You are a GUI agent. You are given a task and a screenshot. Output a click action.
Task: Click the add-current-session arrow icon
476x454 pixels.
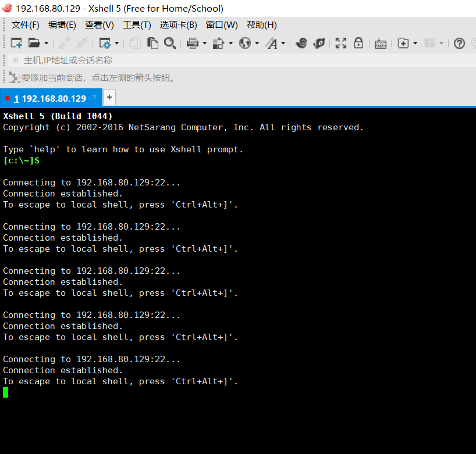point(14,78)
